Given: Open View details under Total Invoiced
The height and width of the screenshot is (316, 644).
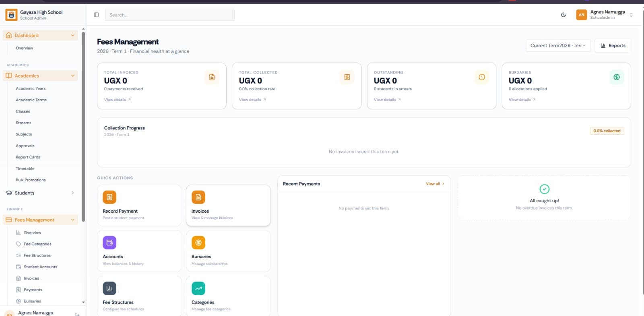Looking at the screenshot, I should point(118,100).
